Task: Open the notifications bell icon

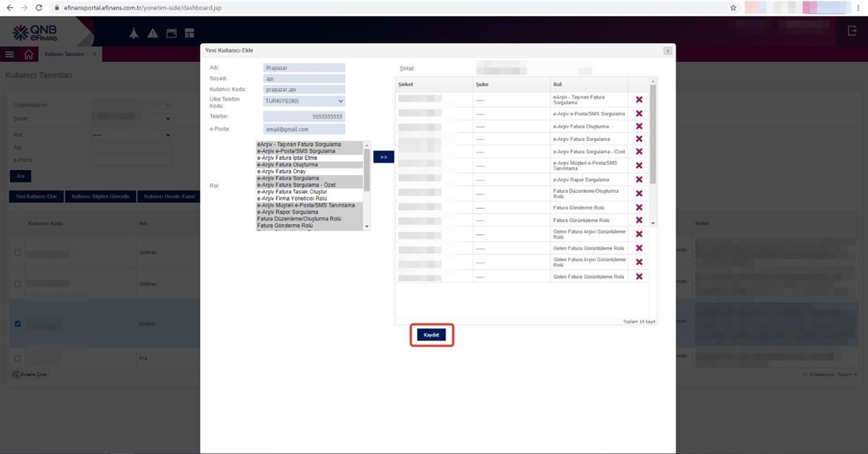Action: (134, 33)
